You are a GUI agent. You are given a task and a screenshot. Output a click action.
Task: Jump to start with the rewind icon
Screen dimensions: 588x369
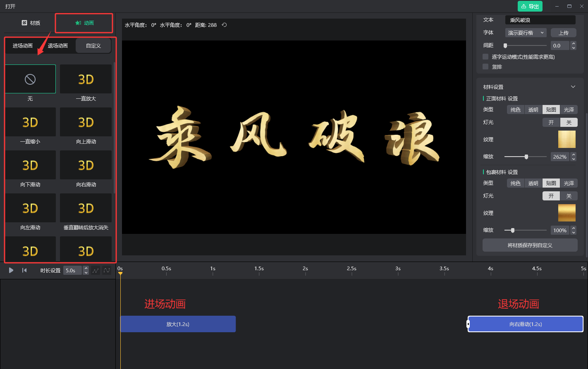(24, 270)
